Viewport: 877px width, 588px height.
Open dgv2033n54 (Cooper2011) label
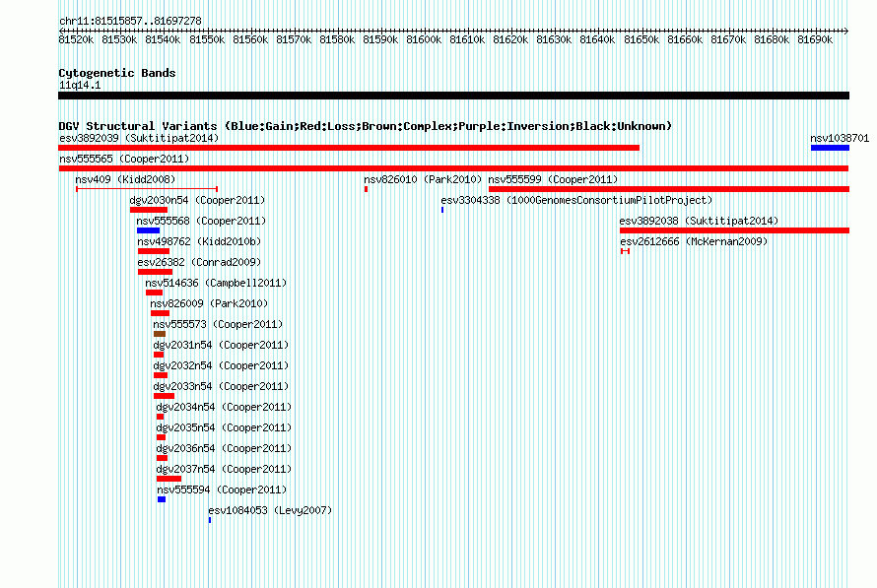click(221, 386)
